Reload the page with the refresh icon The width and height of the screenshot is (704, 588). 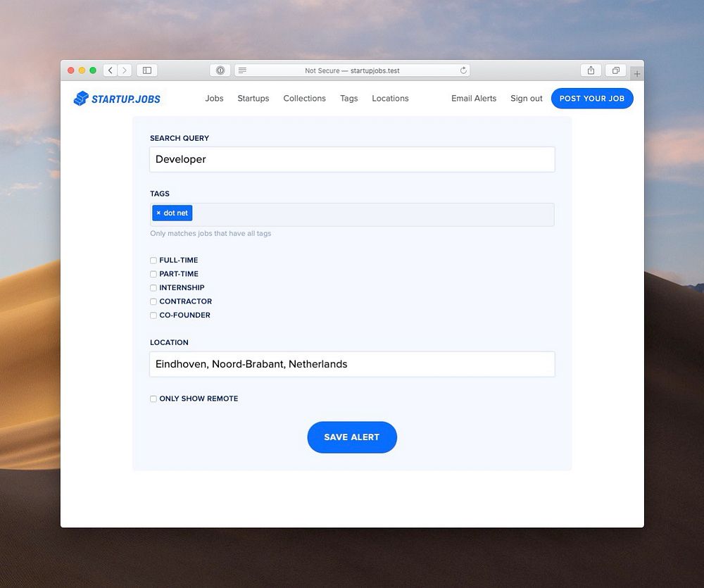(463, 70)
